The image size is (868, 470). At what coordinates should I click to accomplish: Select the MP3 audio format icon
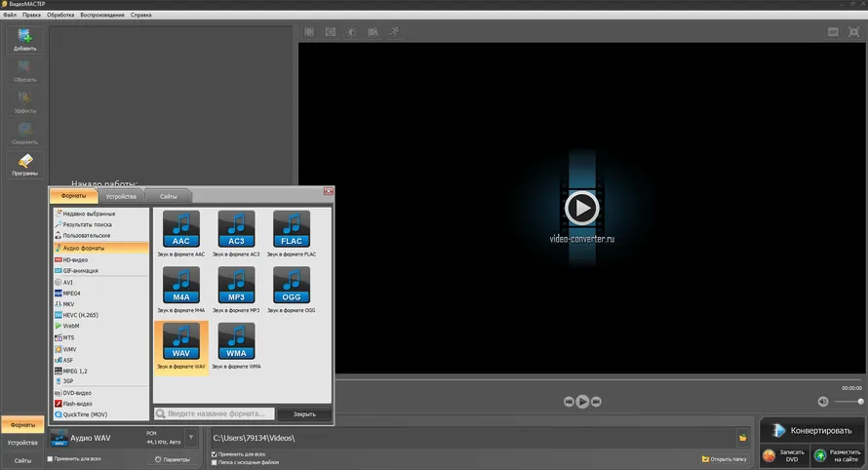pos(236,285)
